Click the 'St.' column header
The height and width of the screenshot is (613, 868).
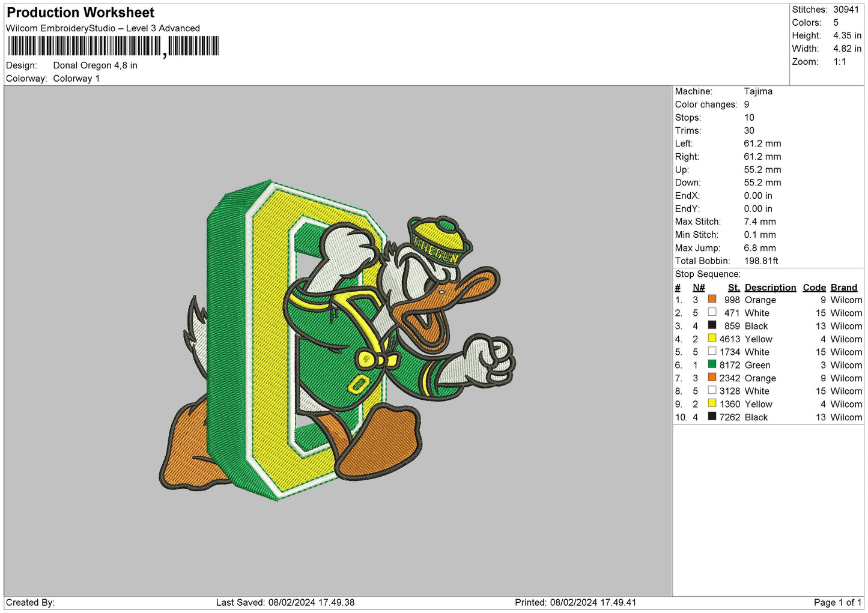tap(734, 288)
